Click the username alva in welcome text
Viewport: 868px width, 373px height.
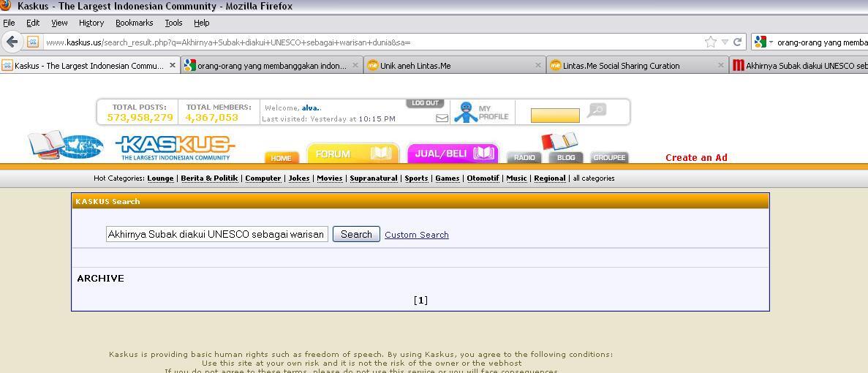pyautogui.click(x=311, y=108)
